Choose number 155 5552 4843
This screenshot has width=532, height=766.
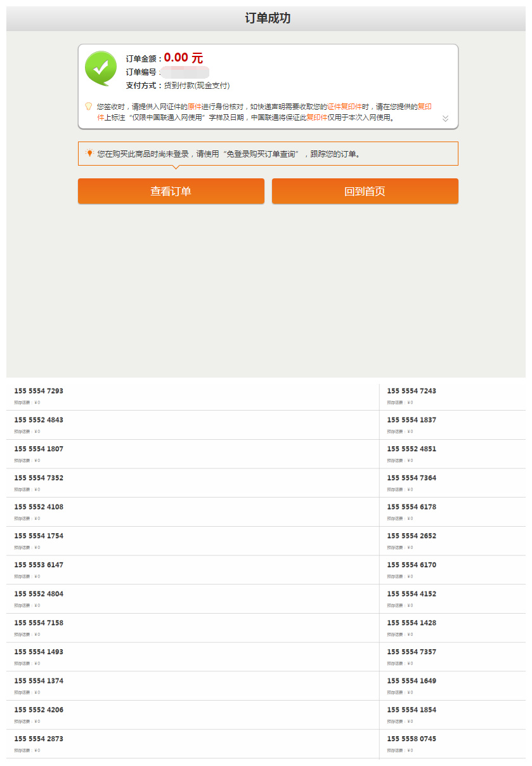[x=39, y=420]
